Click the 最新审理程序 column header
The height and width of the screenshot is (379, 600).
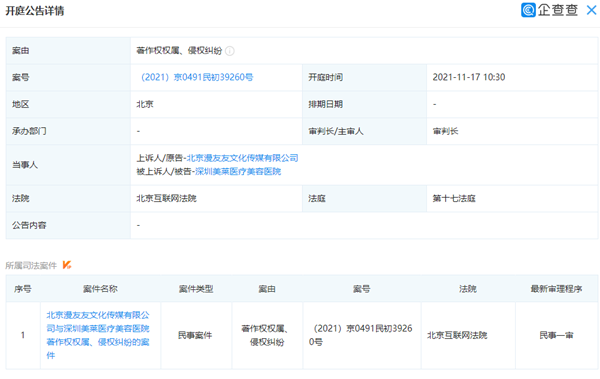(x=556, y=289)
